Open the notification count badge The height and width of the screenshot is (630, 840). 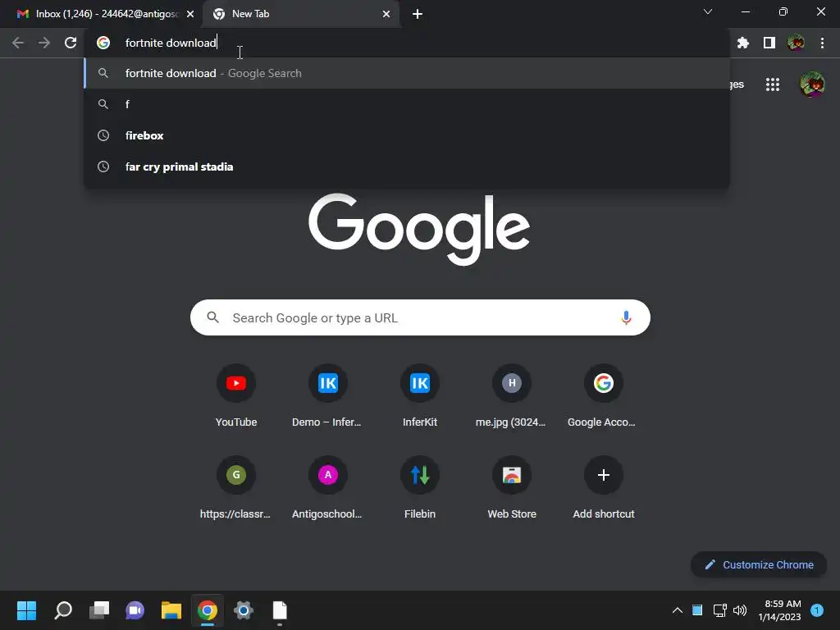tap(817, 610)
